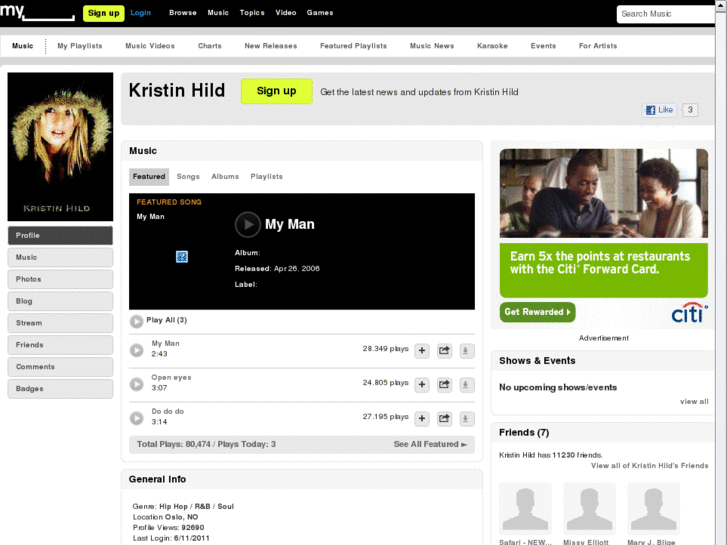Switch to the Playlists tab
Screen dimensions: 727x545
[x=267, y=177]
